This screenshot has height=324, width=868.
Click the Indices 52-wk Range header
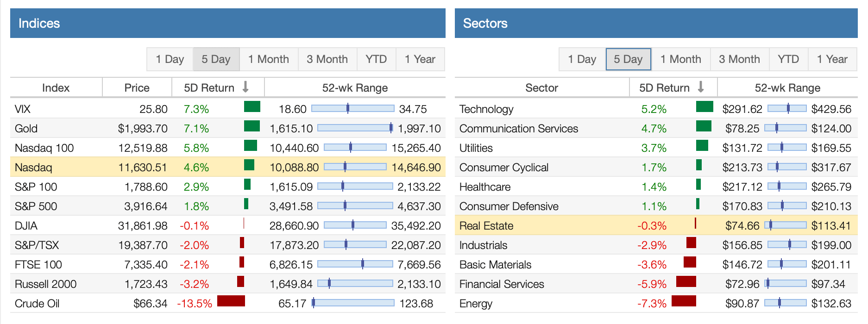click(x=355, y=87)
